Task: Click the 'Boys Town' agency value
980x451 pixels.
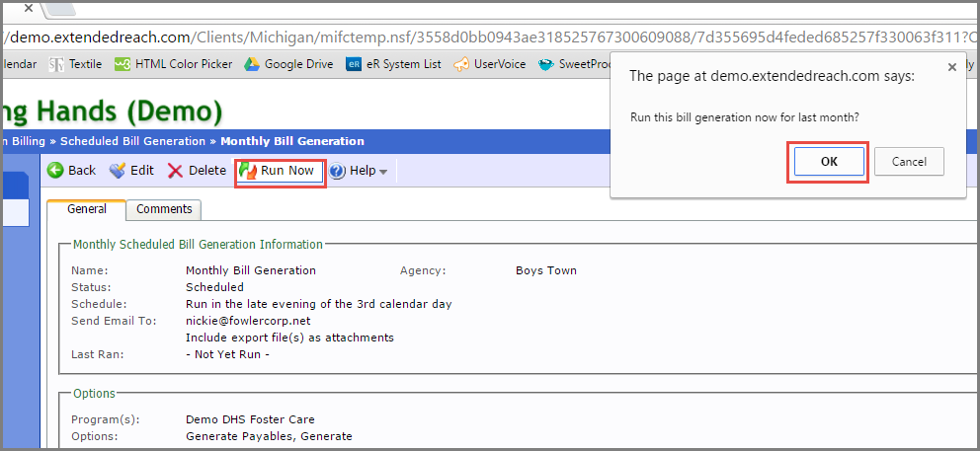Action: coord(546,270)
